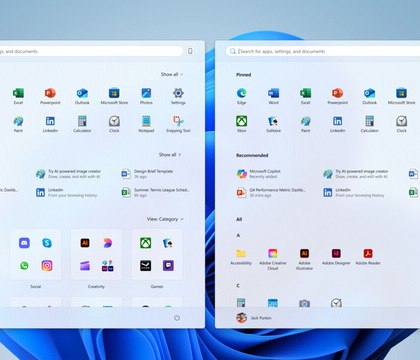The width and height of the screenshot is (420, 360).
Task: Launch pinned Solitaire in the right Start menu
Action: click(273, 124)
